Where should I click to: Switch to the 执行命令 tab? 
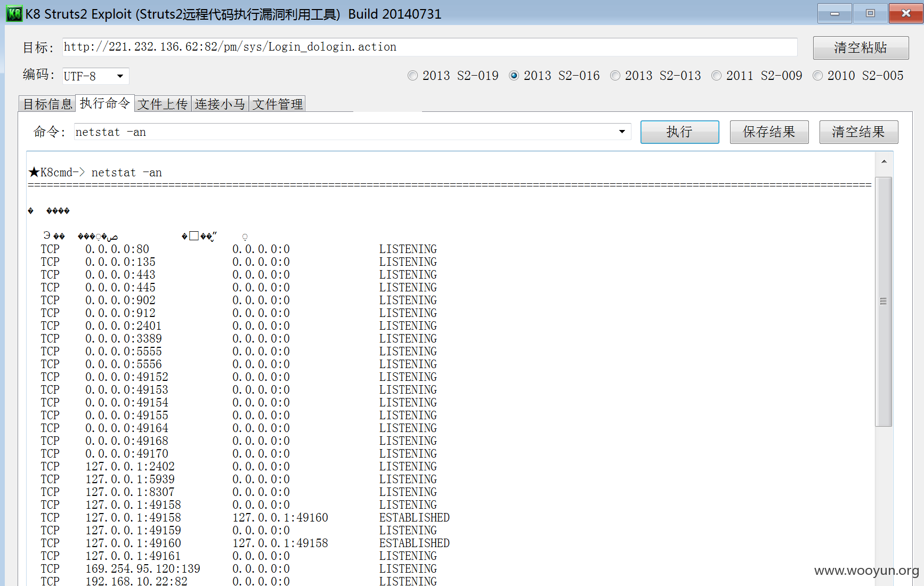(105, 103)
